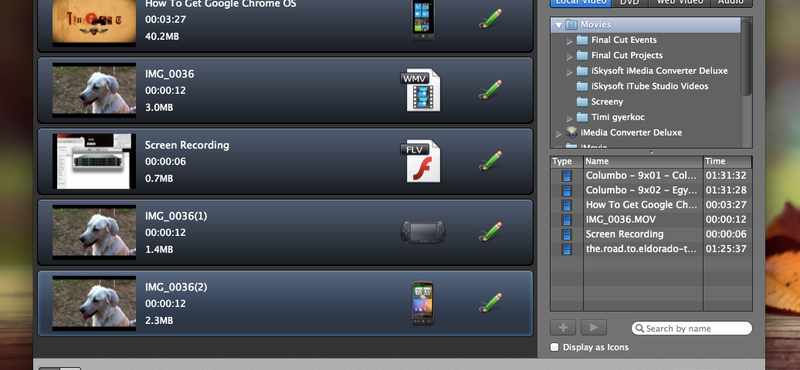Click the HTC phone icon for IMG_0036(2)
This screenshot has height=370, width=800.
point(423,303)
